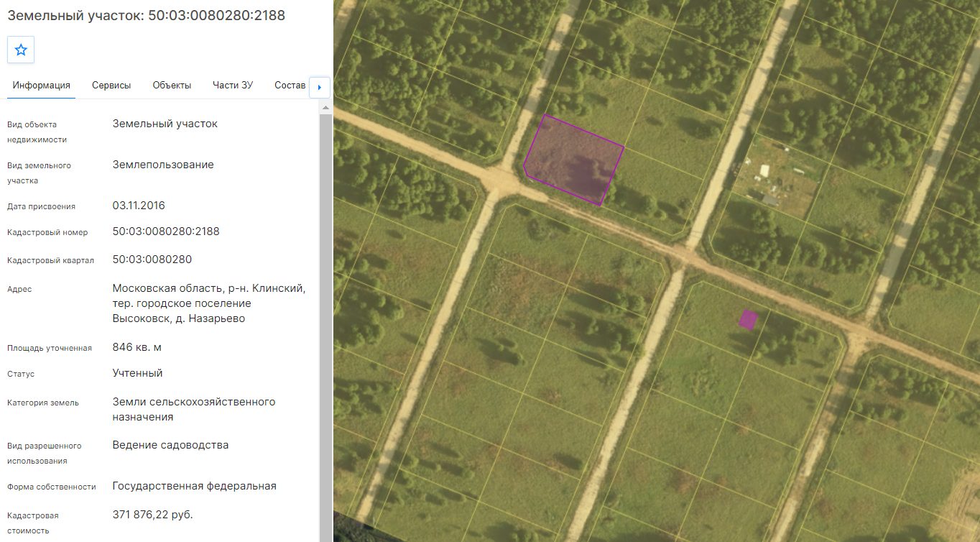
Task: Click the label Вид разрешенного использования
Action: click(x=44, y=453)
